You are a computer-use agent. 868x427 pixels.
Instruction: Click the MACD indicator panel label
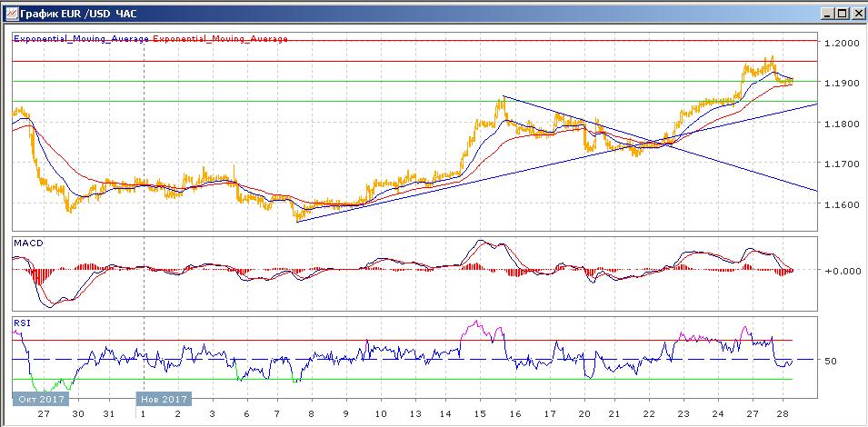(x=29, y=243)
